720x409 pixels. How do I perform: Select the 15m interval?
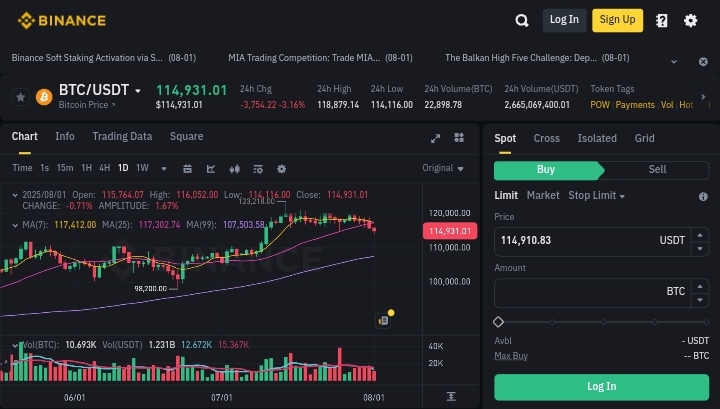[x=65, y=168]
